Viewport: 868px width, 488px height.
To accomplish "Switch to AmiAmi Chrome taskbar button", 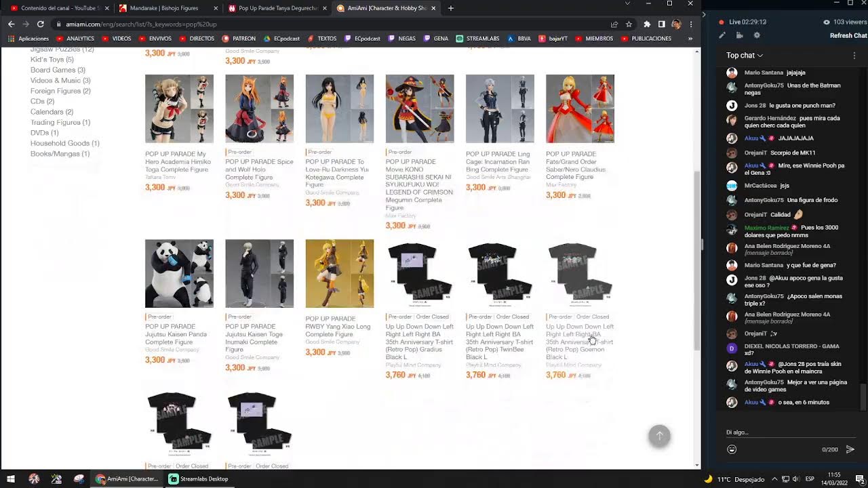I will coord(127,479).
